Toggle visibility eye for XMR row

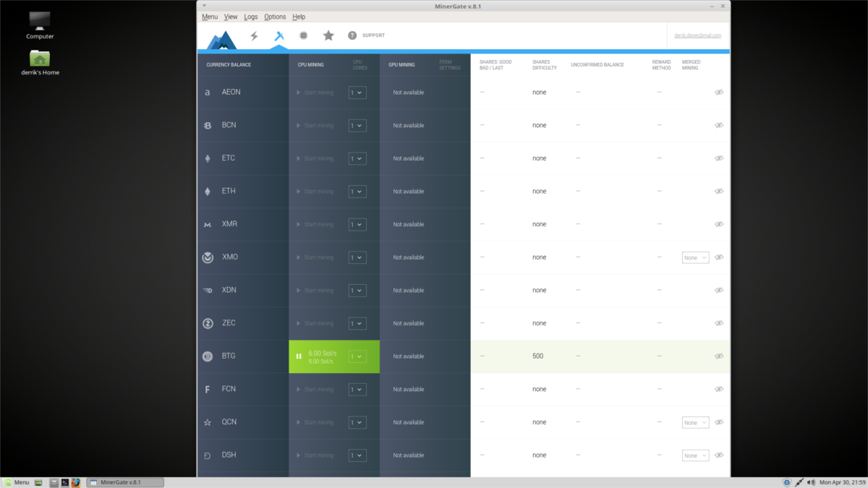(x=719, y=224)
